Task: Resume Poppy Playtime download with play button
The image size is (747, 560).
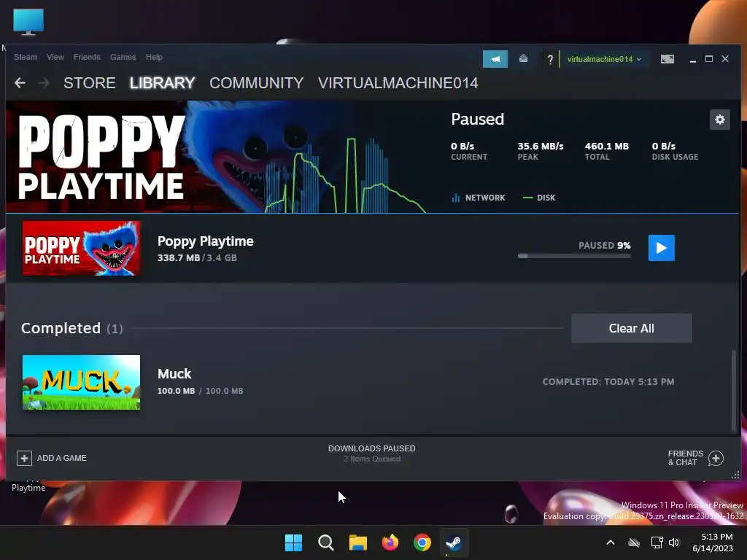Action: tap(661, 248)
